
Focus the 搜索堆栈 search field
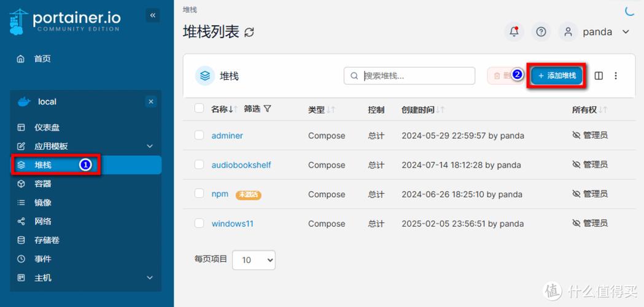coord(409,76)
